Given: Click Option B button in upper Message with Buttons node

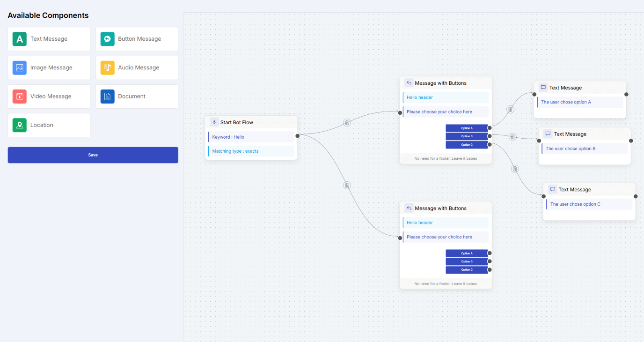Looking at the screenshot, I should coord(467,136).
